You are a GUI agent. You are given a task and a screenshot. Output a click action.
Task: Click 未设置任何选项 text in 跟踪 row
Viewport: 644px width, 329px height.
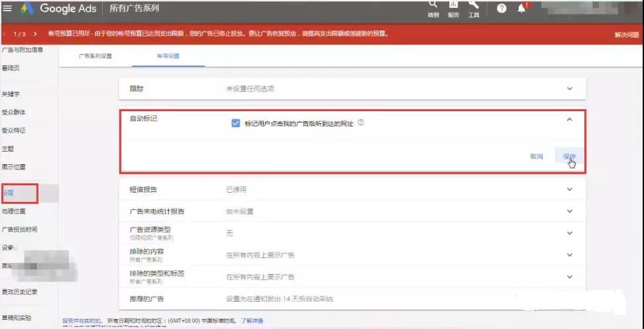[250, 89]
